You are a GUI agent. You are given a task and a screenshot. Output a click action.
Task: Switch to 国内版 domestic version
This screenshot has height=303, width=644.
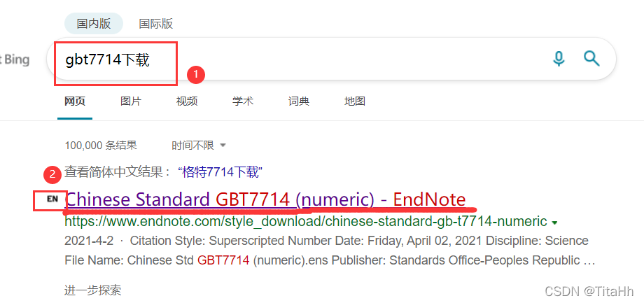94,23
